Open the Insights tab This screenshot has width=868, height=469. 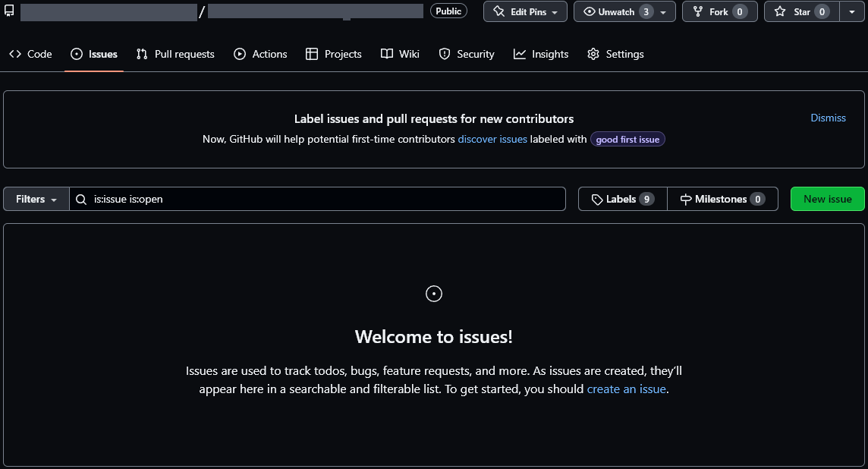[x=541, y=54]
